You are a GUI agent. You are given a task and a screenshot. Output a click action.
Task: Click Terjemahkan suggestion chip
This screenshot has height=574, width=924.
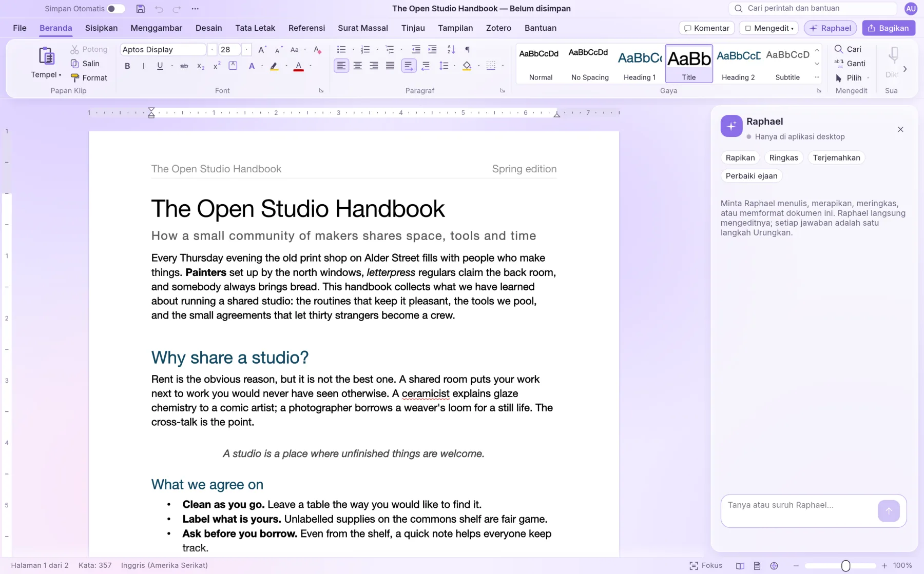836,158
